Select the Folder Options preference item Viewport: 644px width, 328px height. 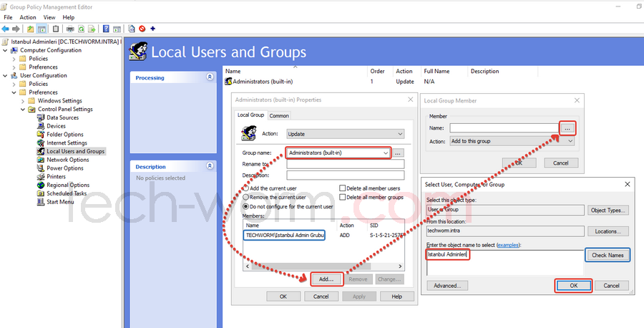point(64,134)
